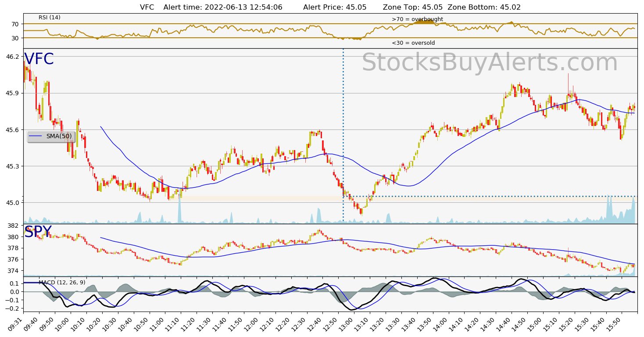Click the SPY ticker label
Viewport: 644px width, 337px height.
tap(38, 232)
